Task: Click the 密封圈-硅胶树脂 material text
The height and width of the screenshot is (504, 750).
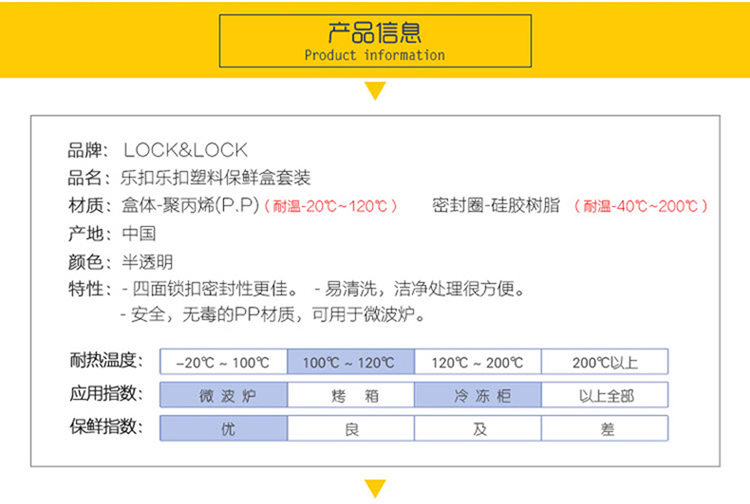Action: pyautogui.click(x=496, y=206)
